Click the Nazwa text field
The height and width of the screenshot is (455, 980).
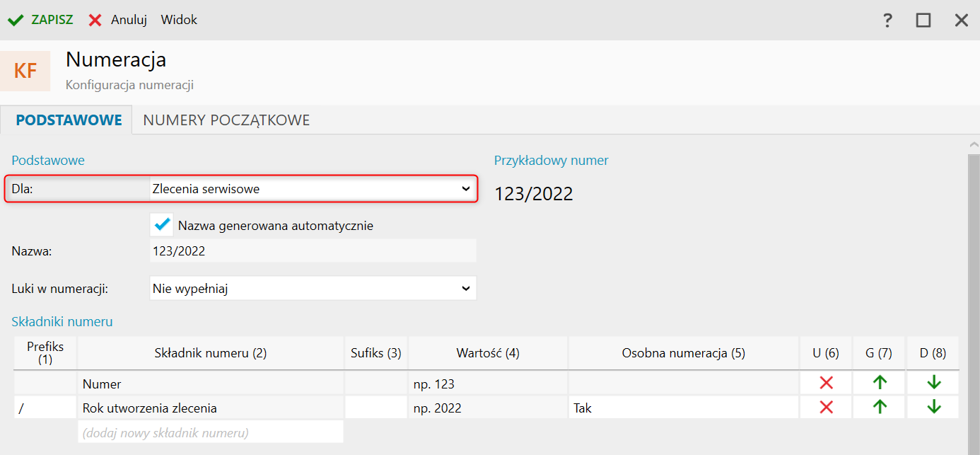313,251
